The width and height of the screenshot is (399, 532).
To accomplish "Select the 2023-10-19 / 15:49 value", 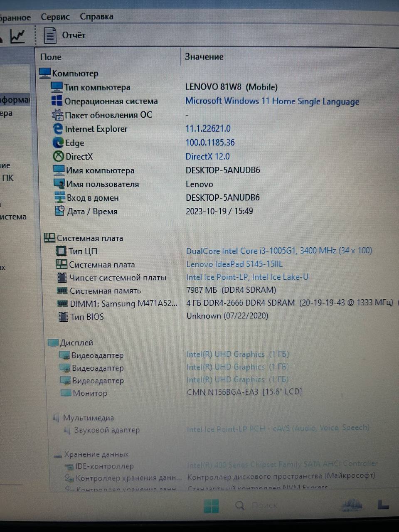I will (219, 211).
